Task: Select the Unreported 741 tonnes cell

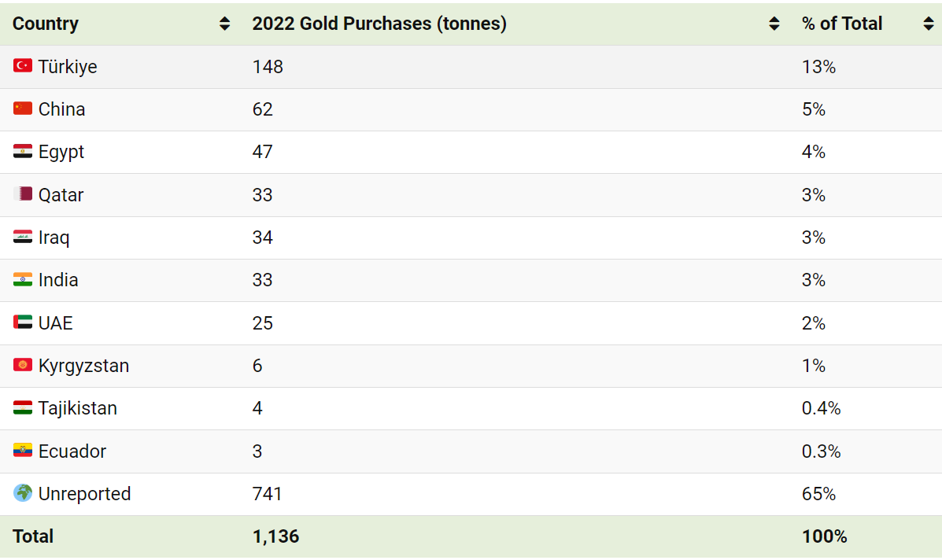Action: (268, 494)
